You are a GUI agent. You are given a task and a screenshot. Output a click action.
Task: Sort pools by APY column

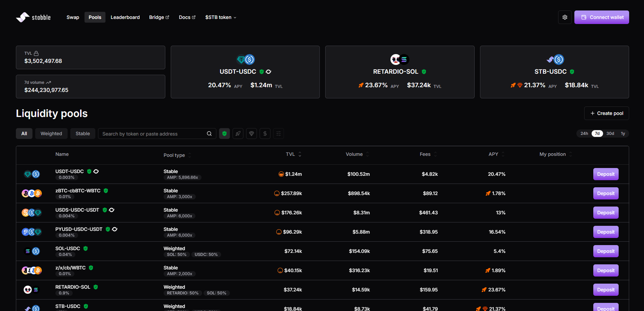[x=496, y=154]
